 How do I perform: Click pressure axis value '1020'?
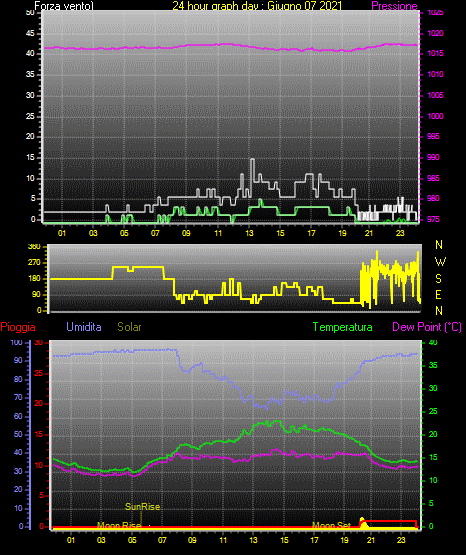(x=435, y=33)
